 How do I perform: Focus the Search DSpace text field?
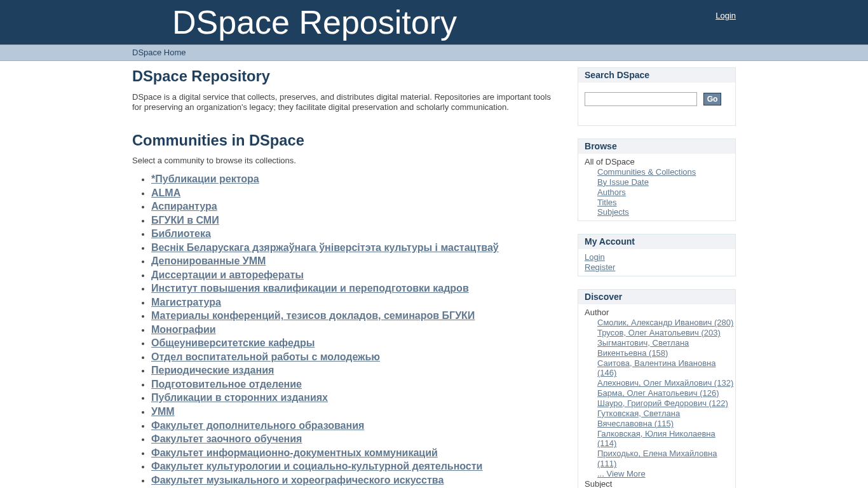(641, 99)
